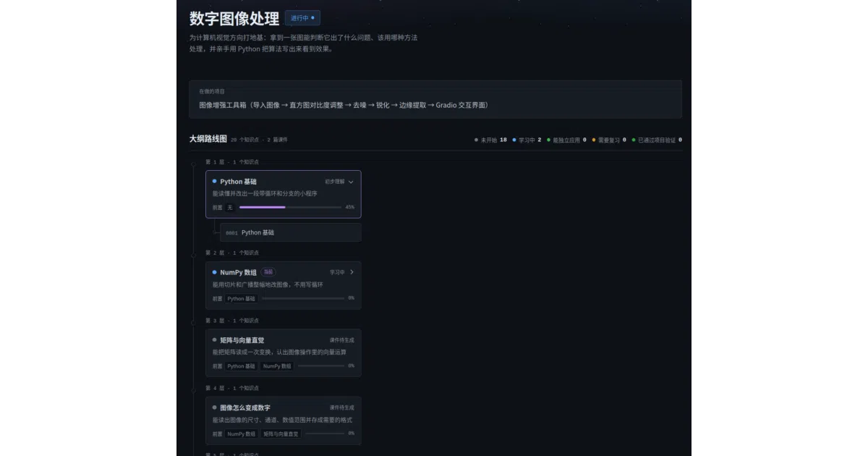Viewport: 868px width, 456px height.
Task: Click the 图像增强工具箱 project description
Action: (344, 105)
